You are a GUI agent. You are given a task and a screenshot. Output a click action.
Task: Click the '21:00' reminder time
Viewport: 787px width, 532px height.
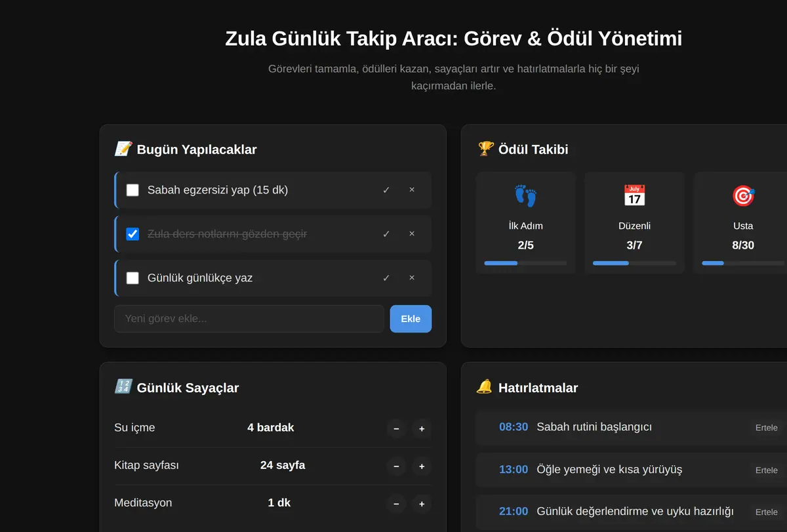point(514,512)
